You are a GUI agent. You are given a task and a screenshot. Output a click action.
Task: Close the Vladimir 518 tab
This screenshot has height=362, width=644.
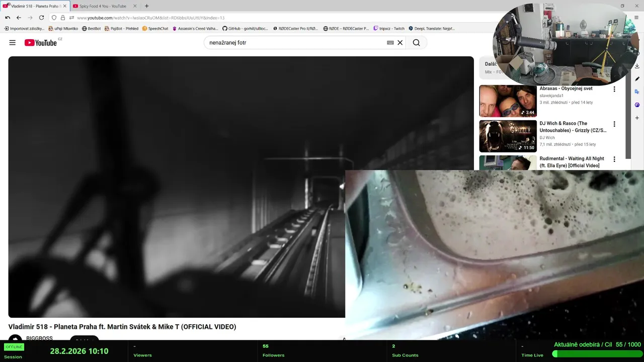click(x=64, y=6)
